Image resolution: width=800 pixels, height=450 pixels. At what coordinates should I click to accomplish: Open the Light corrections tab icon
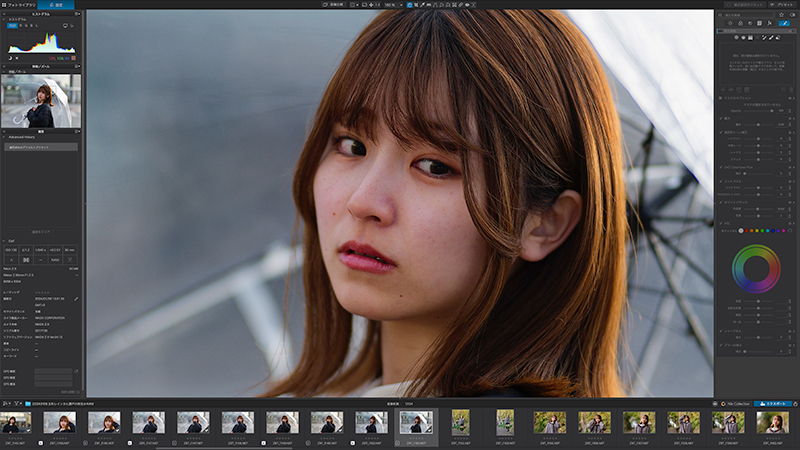730,23
